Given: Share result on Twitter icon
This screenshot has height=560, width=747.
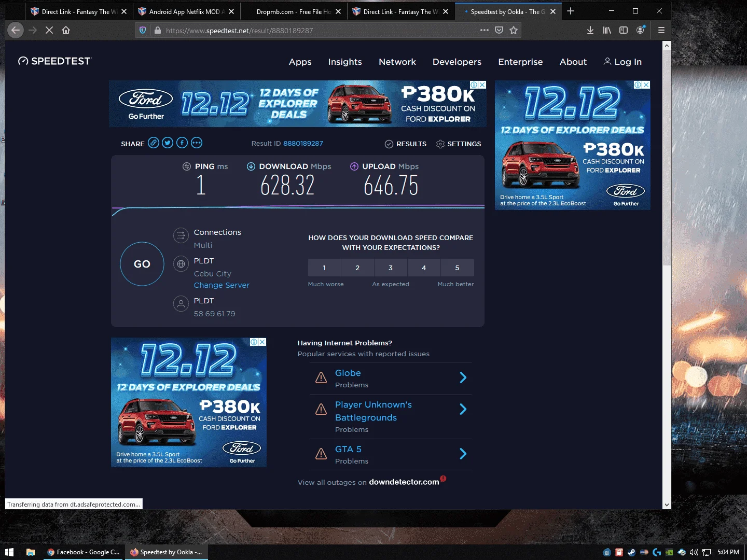Looking at the screenshot, I should 168,143.
